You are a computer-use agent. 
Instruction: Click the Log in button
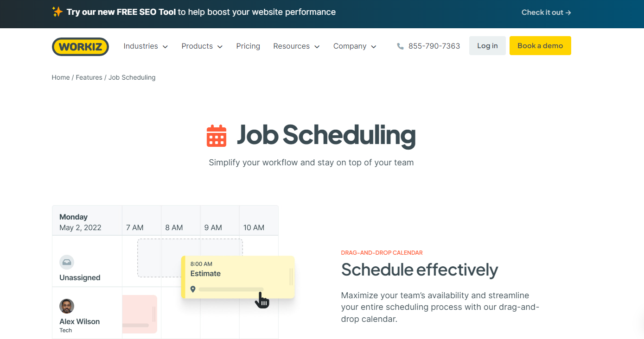pyautogui.click(x=487, y=45)
